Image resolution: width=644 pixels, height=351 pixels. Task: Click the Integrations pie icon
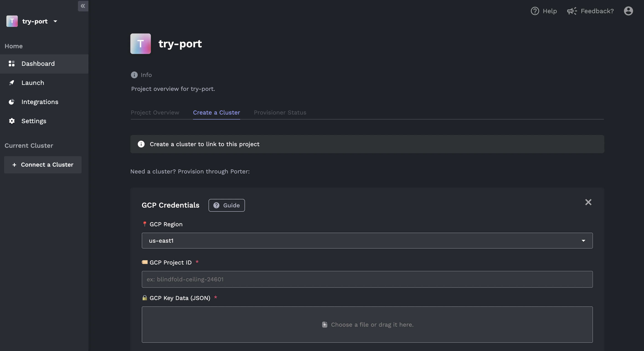pyautogui.click(x=11, y=102)
